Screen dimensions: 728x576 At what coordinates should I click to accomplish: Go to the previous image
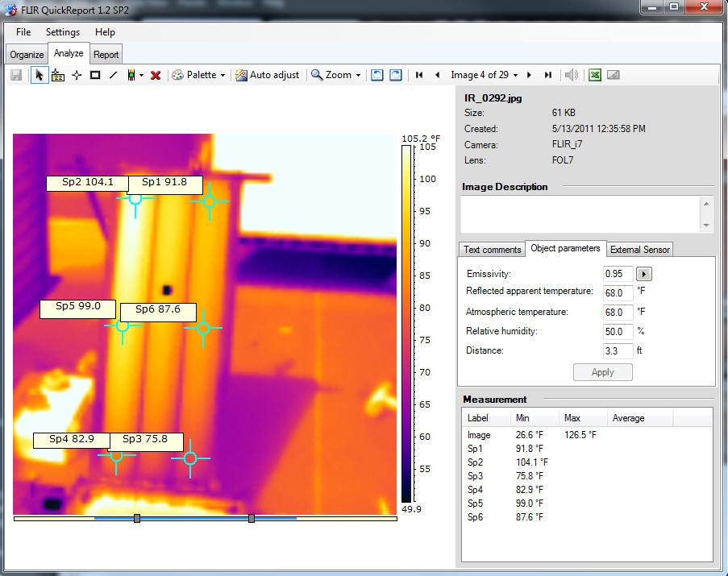pyautogui.click(x=437, y=75)
